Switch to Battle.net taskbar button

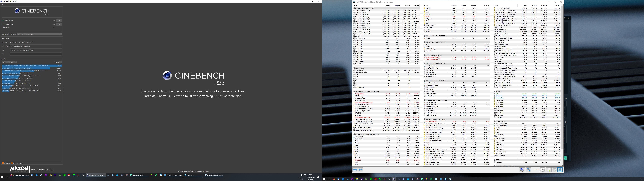(x=194, y=175)
